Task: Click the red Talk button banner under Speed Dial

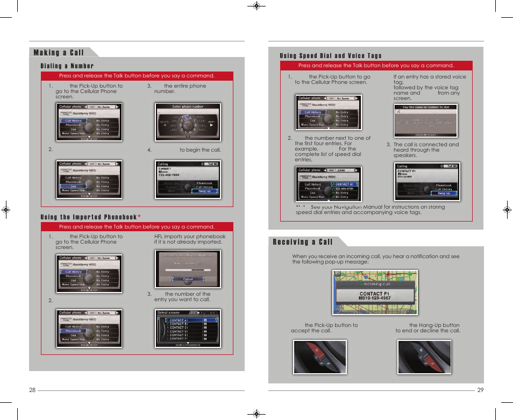Action: coord(376,66)
